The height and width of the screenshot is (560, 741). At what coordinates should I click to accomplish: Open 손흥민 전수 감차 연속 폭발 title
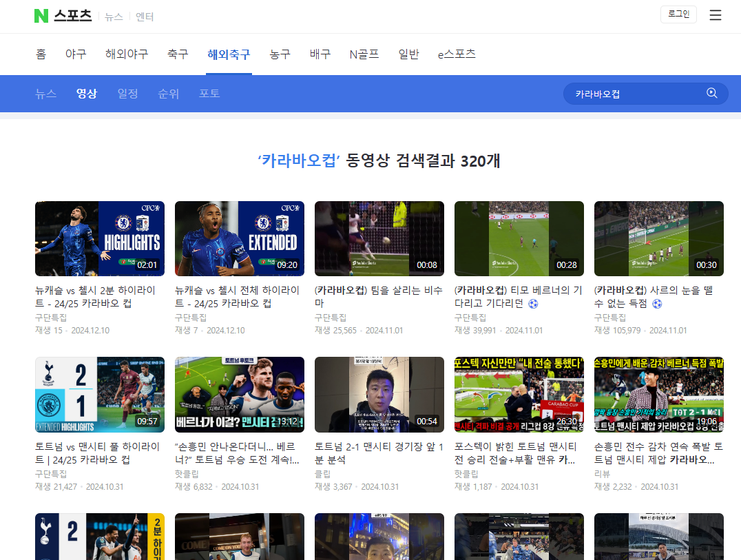(658, 453)
